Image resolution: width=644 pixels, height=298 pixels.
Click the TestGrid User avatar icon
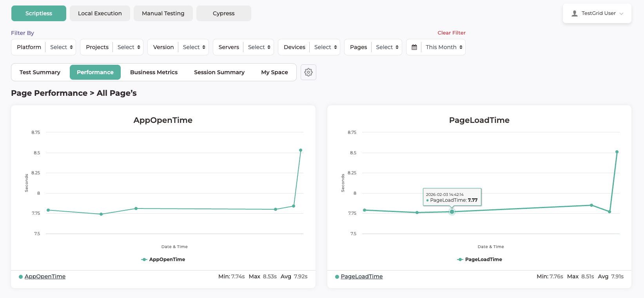(575, 13)
